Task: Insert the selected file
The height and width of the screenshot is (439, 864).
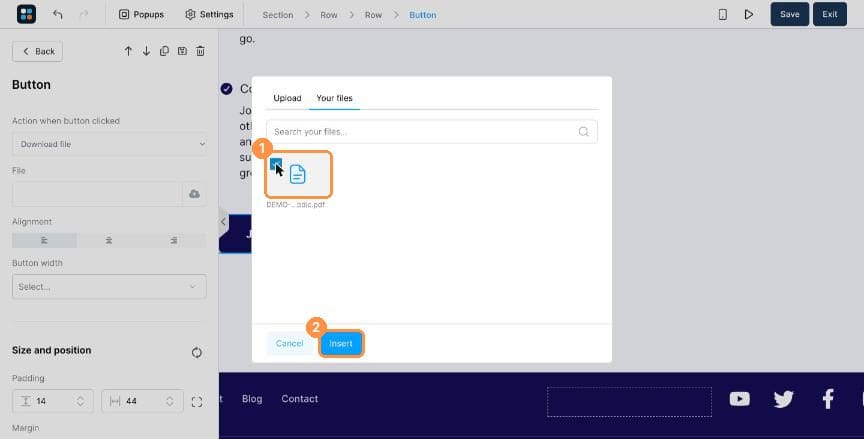Action: click(341, 344)
